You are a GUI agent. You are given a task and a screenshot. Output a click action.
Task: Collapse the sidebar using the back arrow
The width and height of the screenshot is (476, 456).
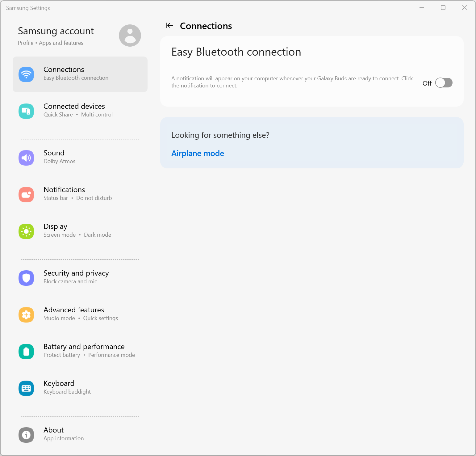pos(169,26)
